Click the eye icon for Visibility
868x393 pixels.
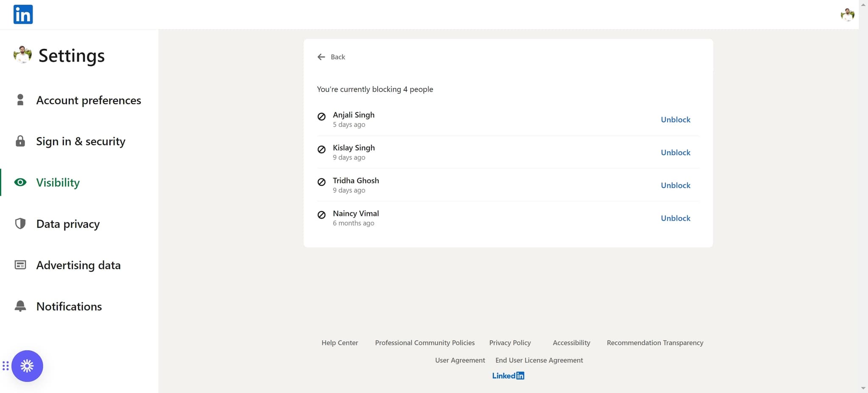click(20, 182)
